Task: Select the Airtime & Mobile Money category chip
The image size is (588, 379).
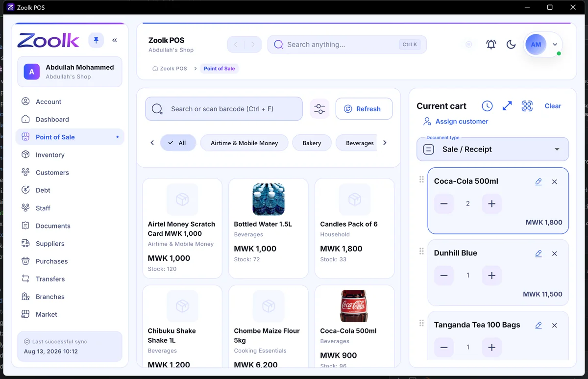Action: point(244,143)
